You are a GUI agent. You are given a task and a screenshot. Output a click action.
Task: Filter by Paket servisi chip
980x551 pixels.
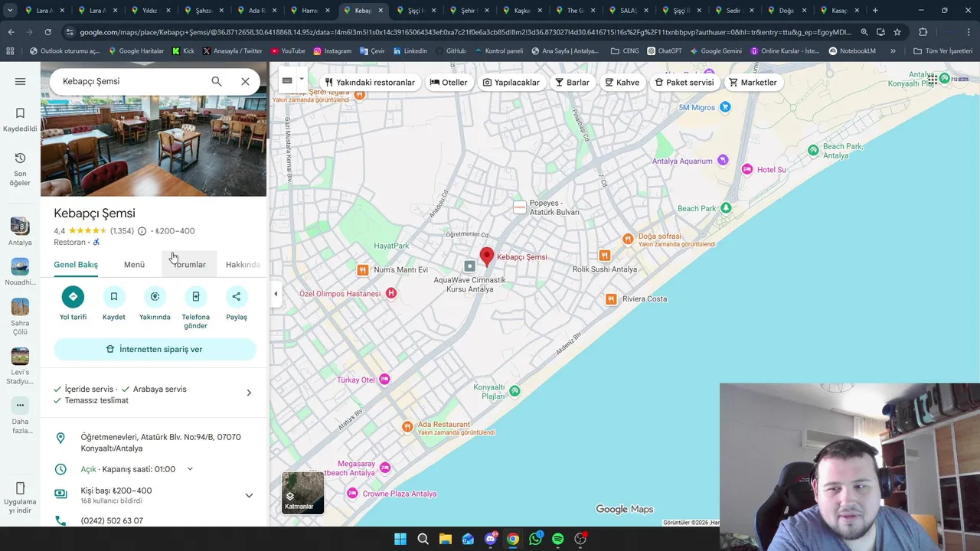684,82
